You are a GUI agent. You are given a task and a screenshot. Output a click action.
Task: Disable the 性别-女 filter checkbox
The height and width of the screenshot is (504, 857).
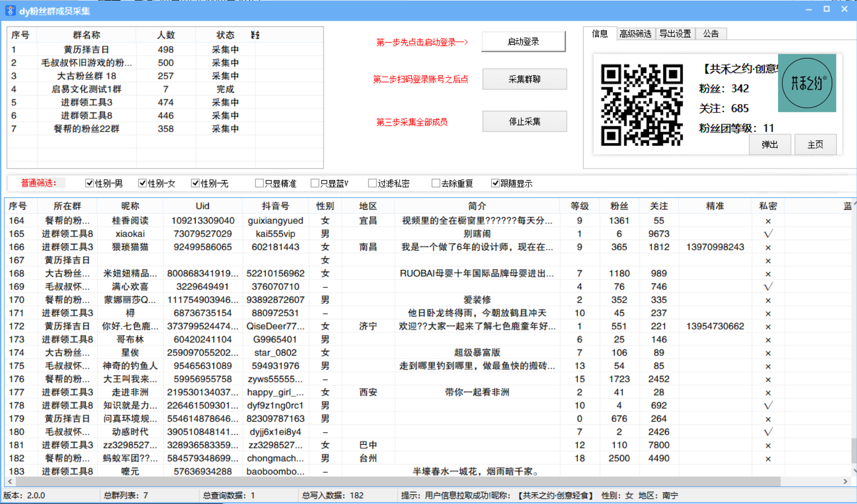(142, 183)
